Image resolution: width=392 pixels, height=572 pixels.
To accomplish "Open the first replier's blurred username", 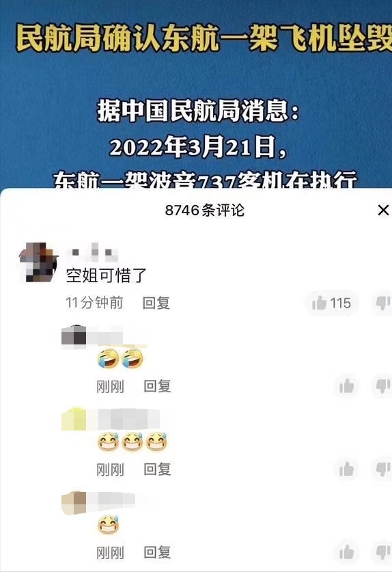I will pyautogui.click(x=105, y=336).
